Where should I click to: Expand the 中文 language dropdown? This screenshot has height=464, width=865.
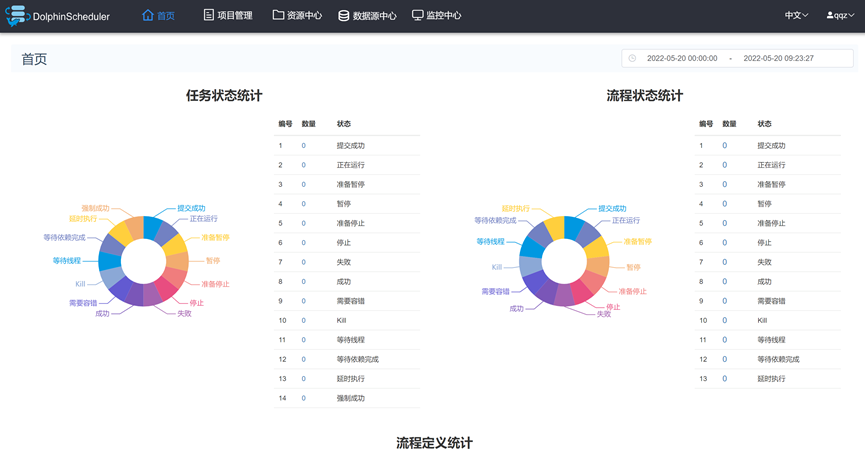point(796,15)
